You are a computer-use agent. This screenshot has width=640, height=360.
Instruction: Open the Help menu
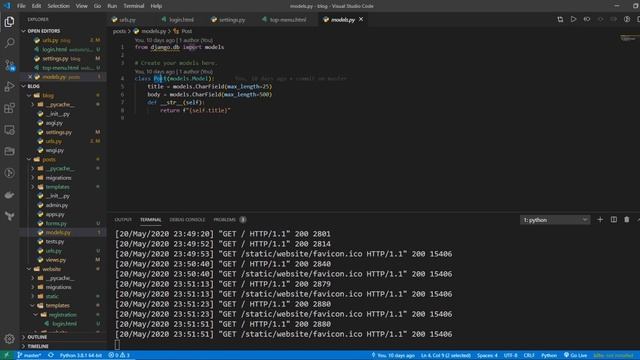click(x=156, y=6)
